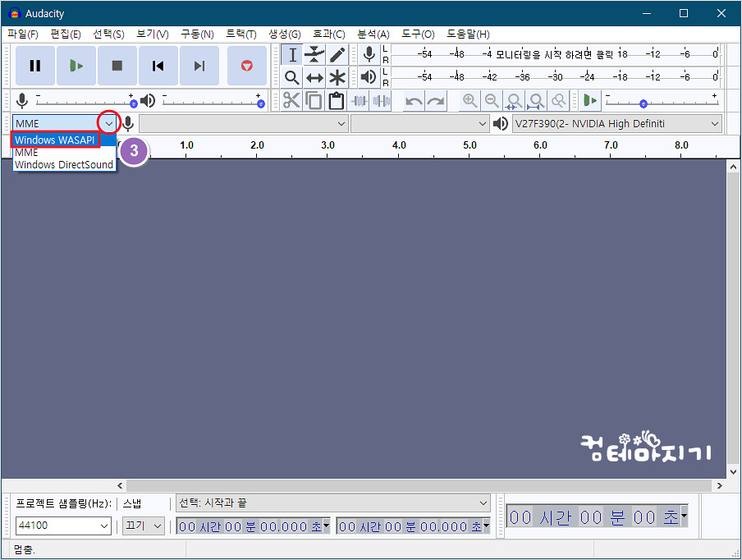Click the Zoom In icon

point(469,100)
